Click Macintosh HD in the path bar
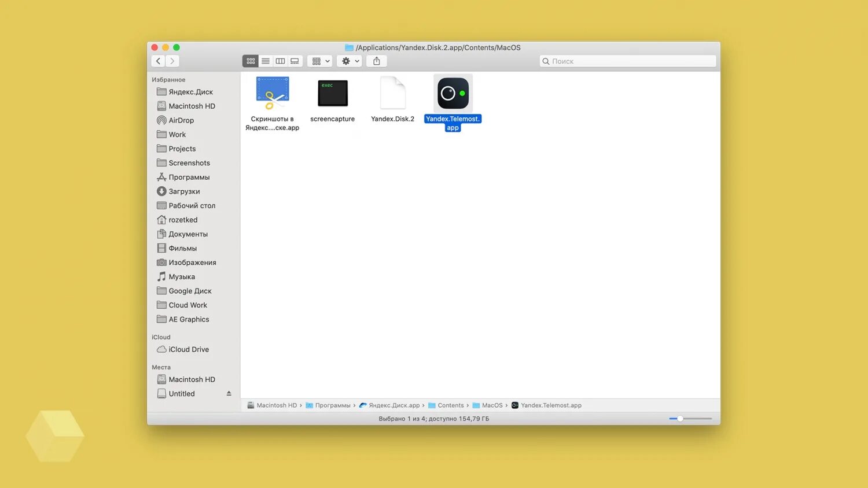The height and width of the screenshot is (488, 868). click(x=272, y=405)
